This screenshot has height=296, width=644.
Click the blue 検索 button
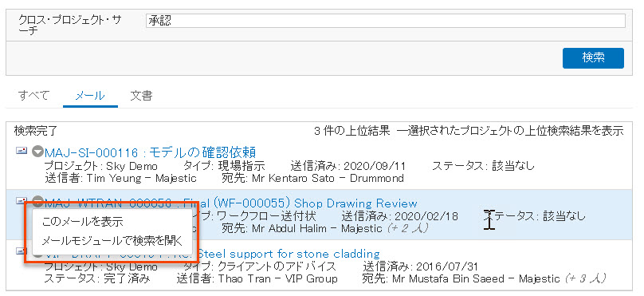[593, 58]
